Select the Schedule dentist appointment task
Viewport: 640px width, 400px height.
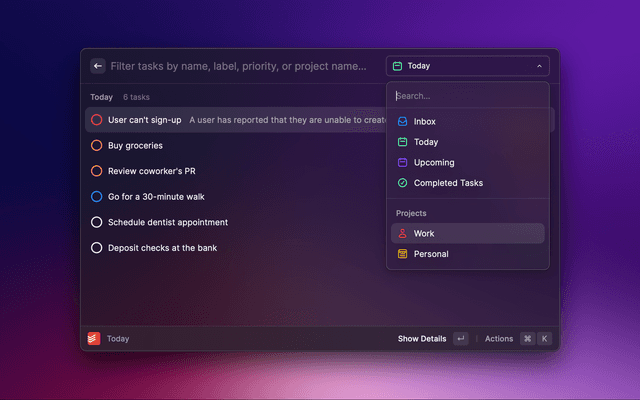[168, 222]
